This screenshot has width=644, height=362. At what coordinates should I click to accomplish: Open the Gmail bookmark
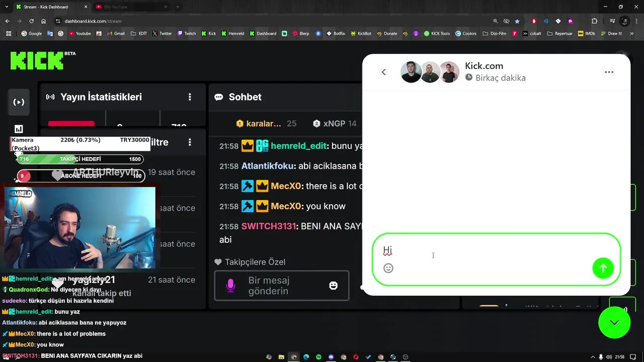coord(115,34)
